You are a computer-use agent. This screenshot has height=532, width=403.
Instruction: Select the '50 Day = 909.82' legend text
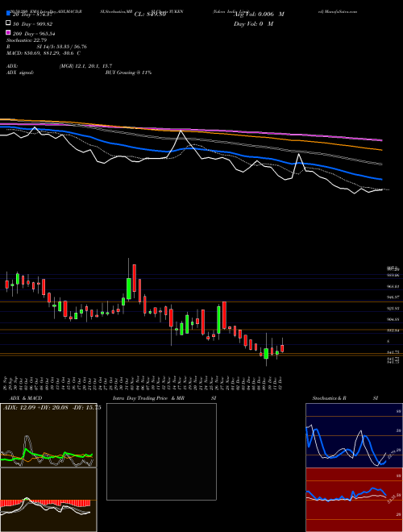point(33,24)
